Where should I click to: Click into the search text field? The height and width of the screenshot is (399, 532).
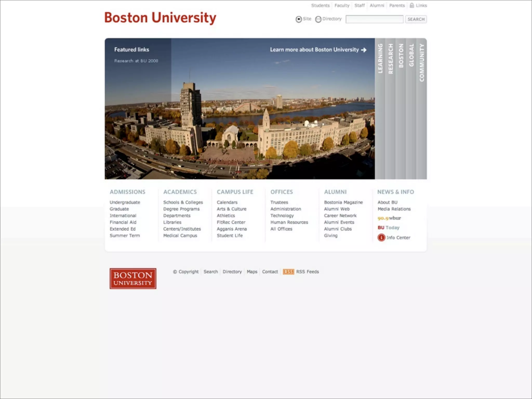pos(374,19)
